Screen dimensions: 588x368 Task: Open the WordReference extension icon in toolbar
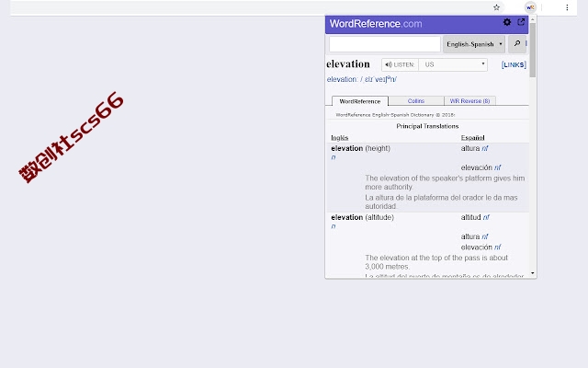pos(530,7)
